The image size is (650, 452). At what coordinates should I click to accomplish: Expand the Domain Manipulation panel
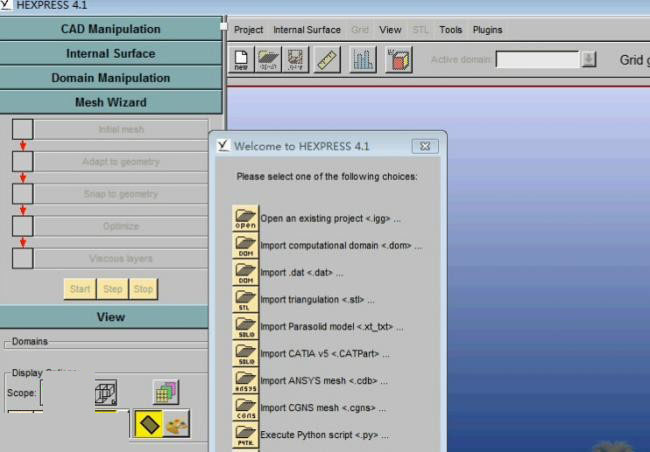[111, 78]
